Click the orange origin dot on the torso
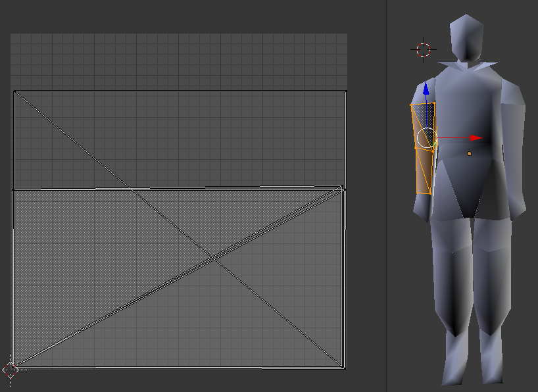The height and width of the screenshot is (392, 538). [470, 154]
